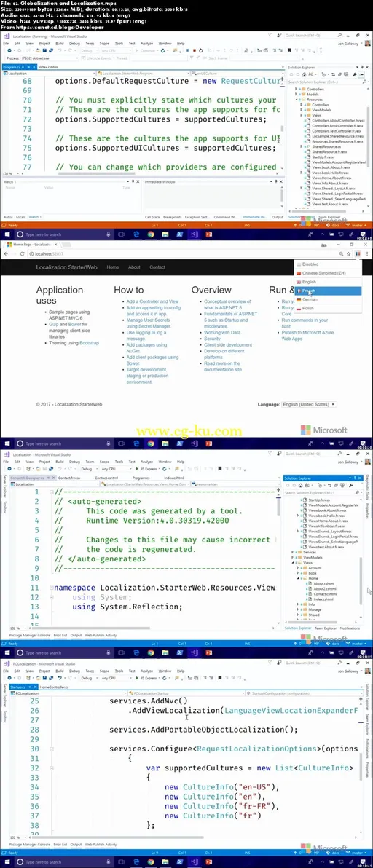Click the localhost:52037 address bar
Viewport: 373px width, 868px height.
[183, 253]
